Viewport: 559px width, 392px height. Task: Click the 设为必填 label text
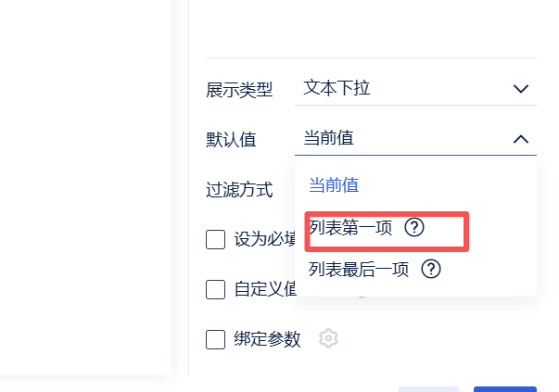coord(264,240)
